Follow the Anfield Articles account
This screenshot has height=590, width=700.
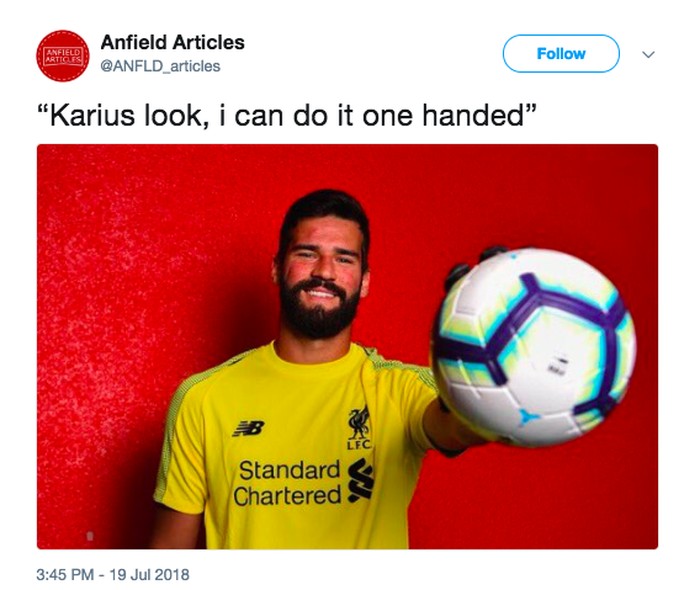(561, 54)
